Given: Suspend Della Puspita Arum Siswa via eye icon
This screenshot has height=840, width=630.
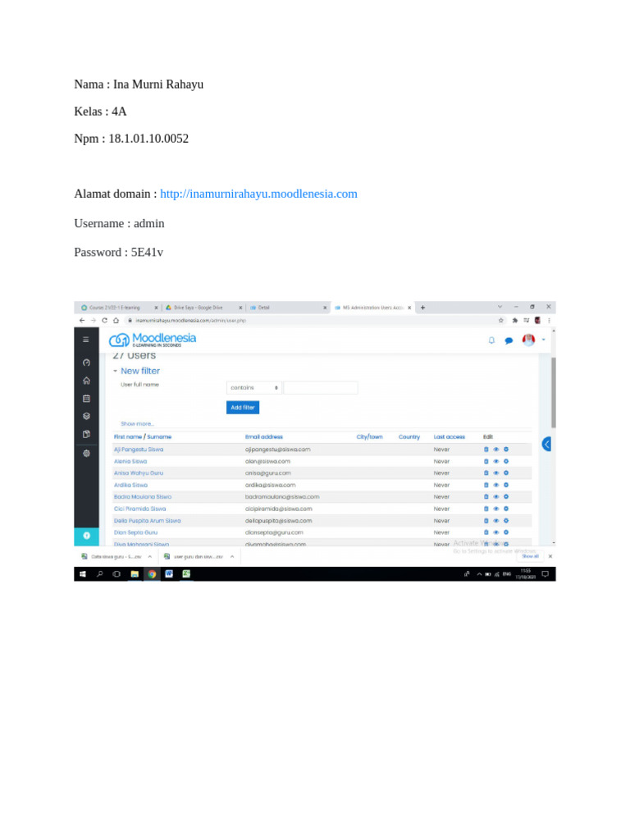Looking at the screenshot, I should click(x=496, y=521).
